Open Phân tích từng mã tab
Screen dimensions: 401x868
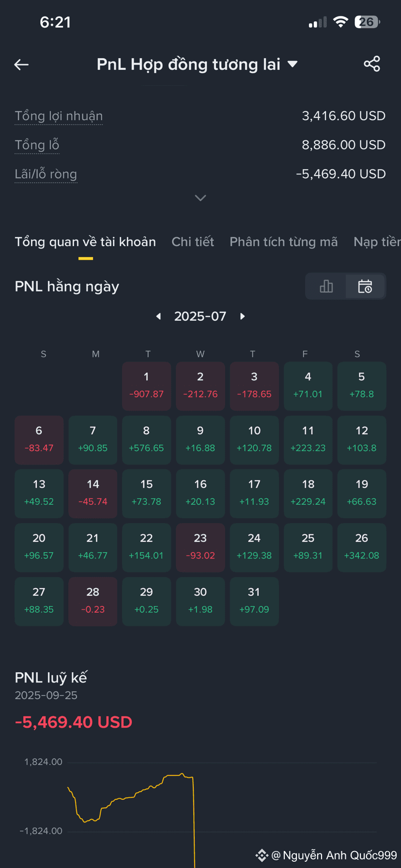[284, 242]
